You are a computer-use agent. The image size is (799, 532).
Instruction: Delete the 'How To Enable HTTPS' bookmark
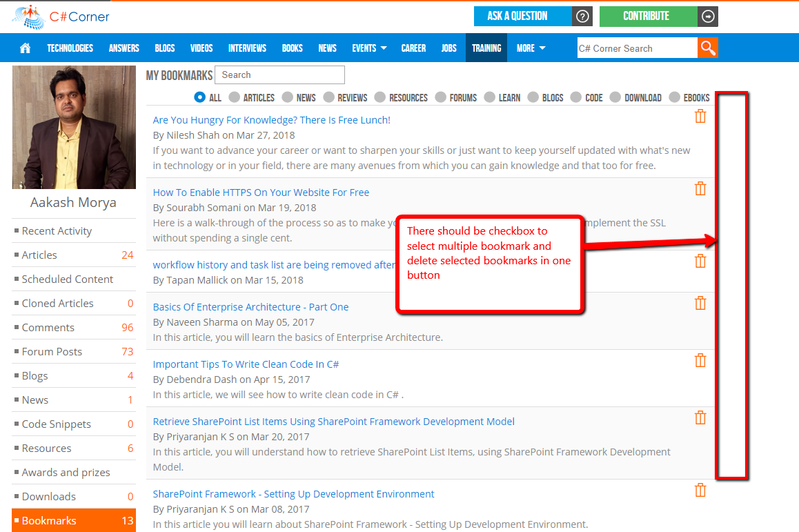pyautogui.click(x=700, y=188)
